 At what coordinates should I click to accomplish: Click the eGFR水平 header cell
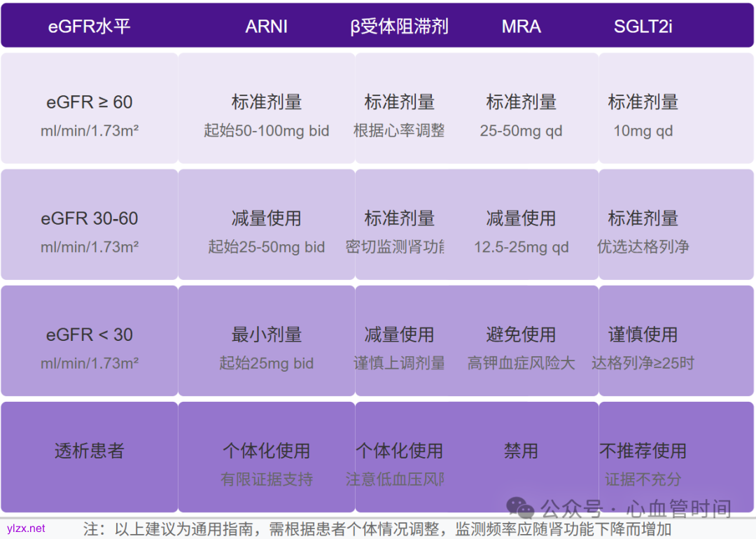pos(89,26)
